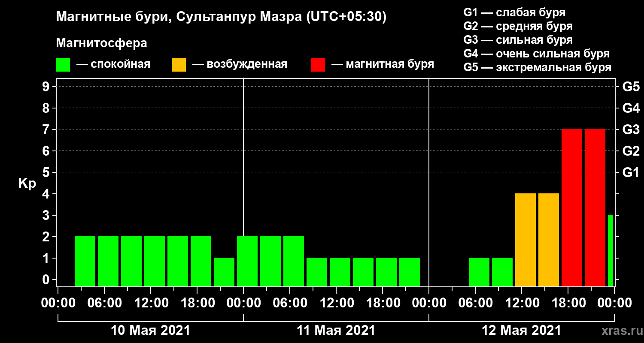
Task: Click the red Kp 7 bar starting at 18:00
Action: click(572, 208)
